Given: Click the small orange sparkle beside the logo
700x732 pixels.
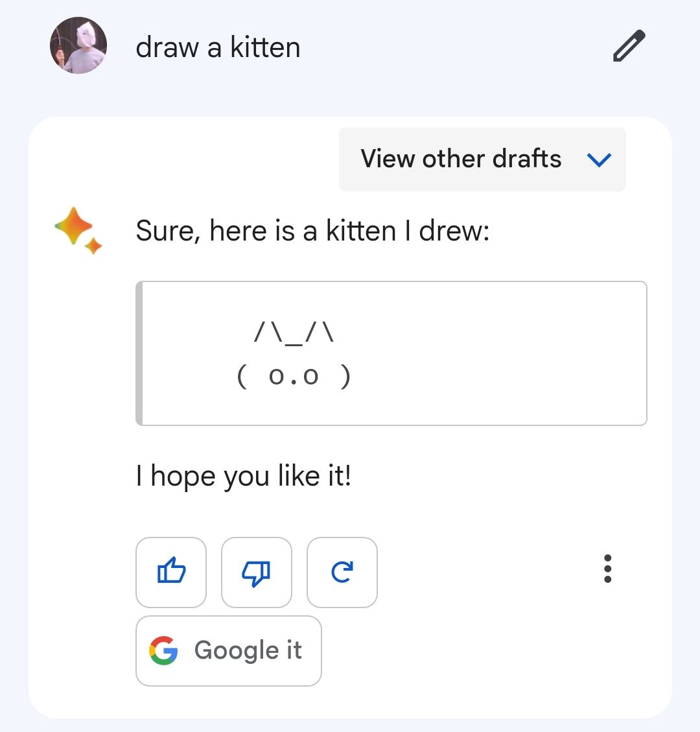Looking at the screenshot, I should click(93, 246).
